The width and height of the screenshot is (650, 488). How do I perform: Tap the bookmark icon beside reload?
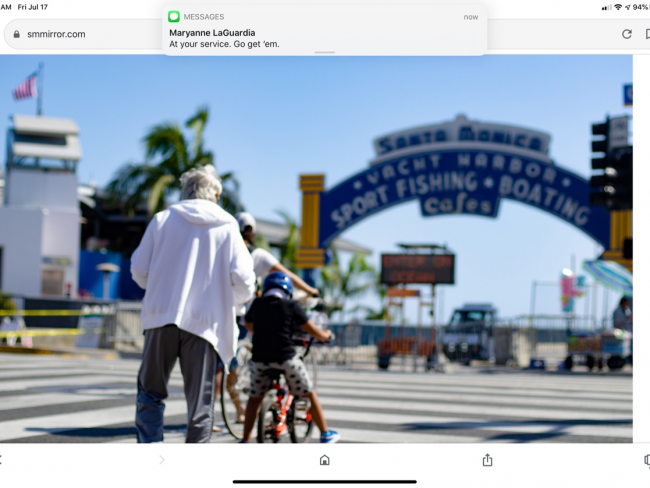pos(648,34)
